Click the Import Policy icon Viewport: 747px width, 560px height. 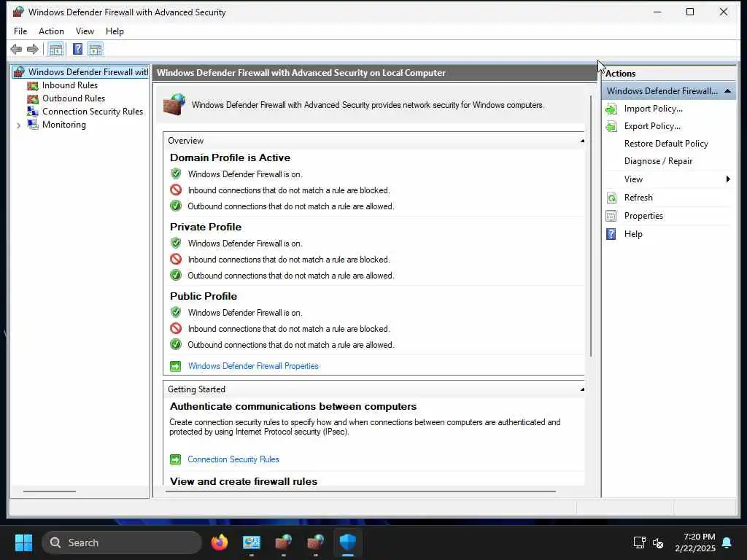[x=611, y=109]
